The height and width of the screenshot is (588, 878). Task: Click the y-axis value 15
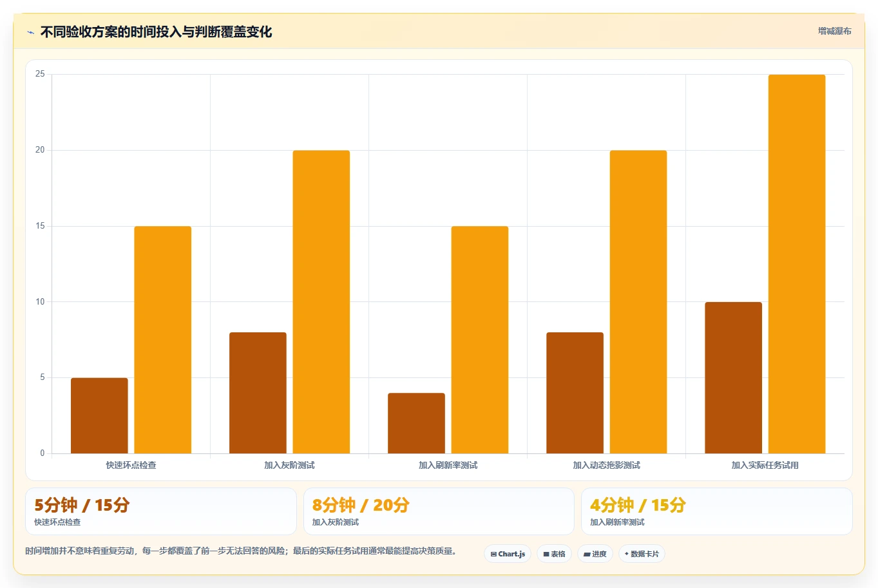coord(40,226)
